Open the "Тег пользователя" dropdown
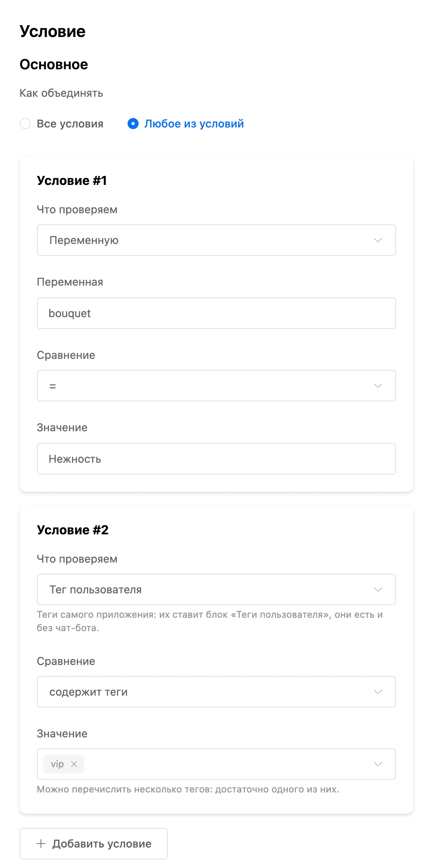Viewport: 437px width, 868px height. [216, 589]
